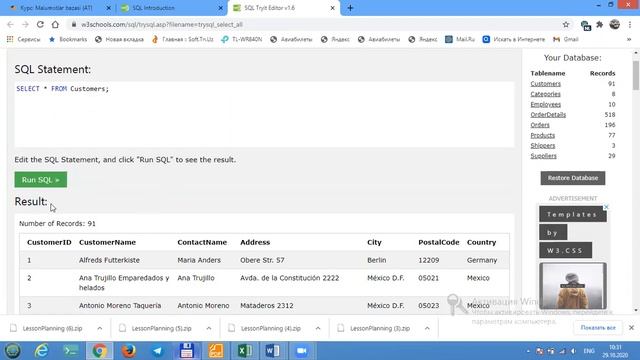Screen dimensions: 640x360
Task: Expand options for LessonPlanning (6).zip download
Action: [100, 328]
